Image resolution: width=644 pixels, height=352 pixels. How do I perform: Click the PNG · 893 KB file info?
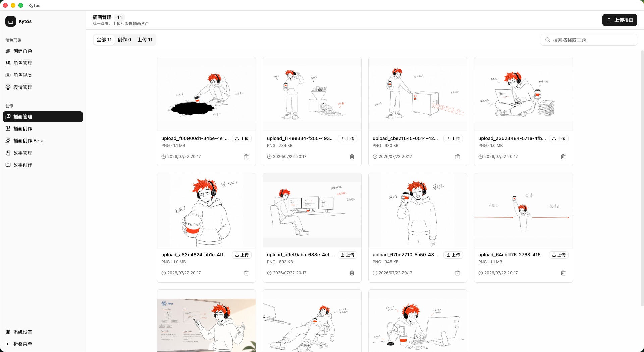click(280, 262)
